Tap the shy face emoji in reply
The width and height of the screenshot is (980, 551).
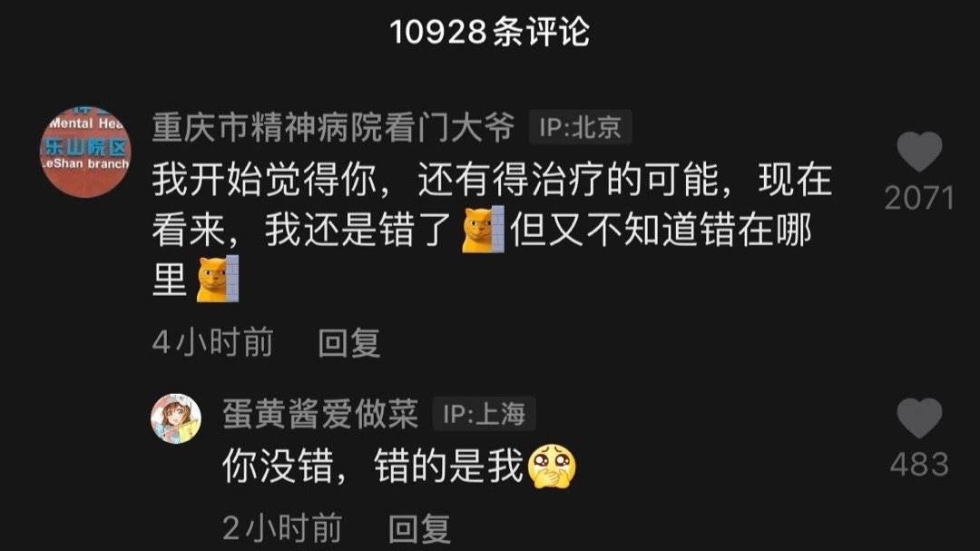click(x=552, y=467)
